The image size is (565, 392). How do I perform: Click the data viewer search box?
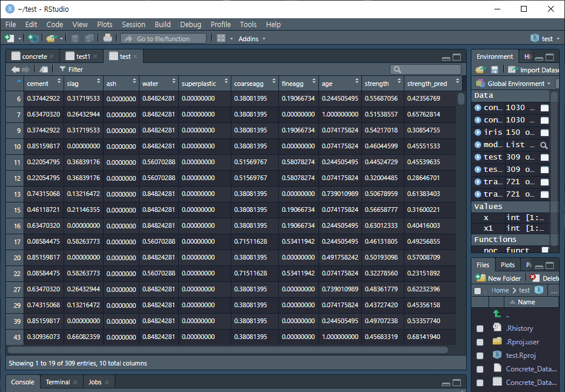(x=426, y=69)
